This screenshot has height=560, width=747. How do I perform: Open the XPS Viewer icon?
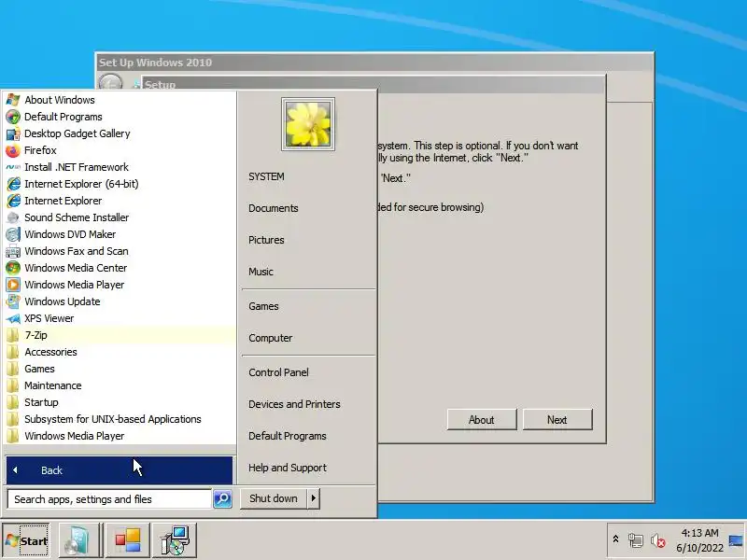tap(13, 318)
